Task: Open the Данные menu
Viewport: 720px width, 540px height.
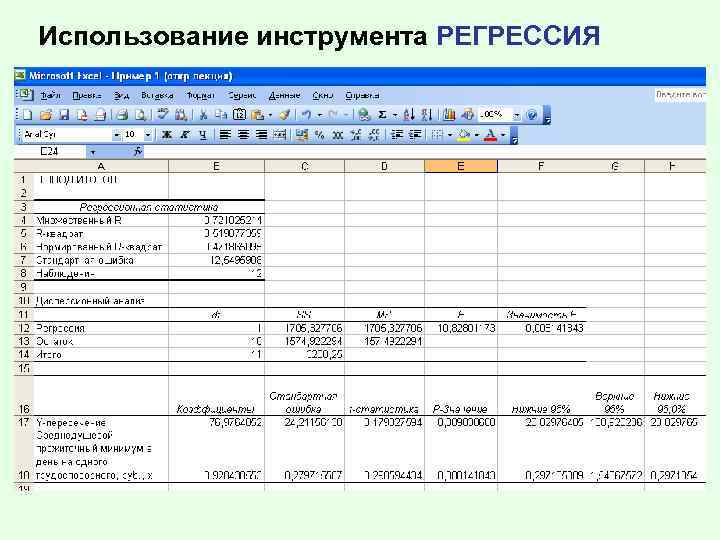Action: pos(284,96)
